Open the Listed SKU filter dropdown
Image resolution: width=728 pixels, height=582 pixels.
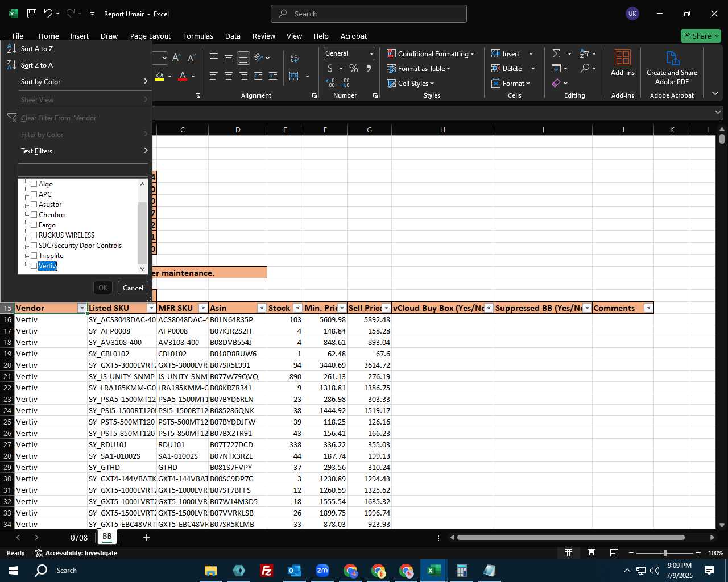click(x=151, y=308)
